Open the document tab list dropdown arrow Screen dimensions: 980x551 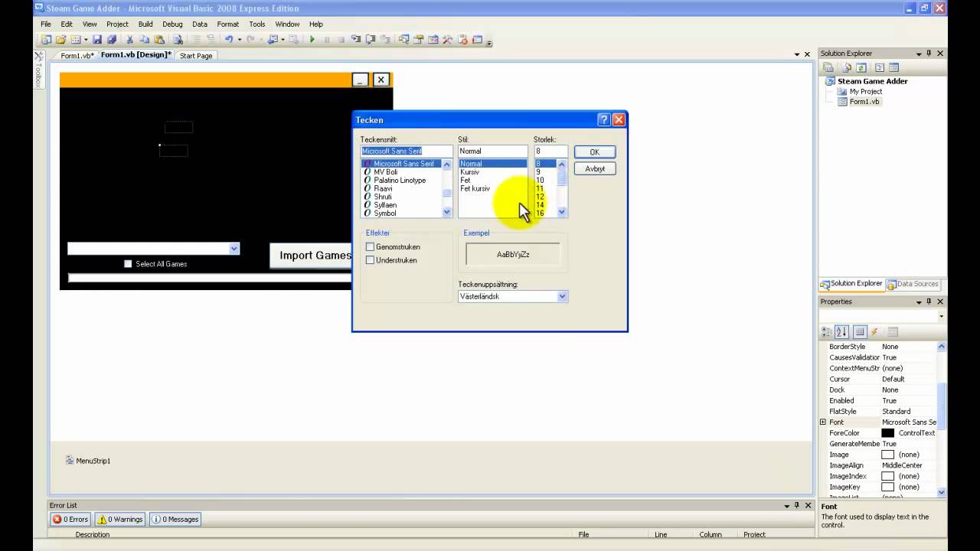coord(796,54)
